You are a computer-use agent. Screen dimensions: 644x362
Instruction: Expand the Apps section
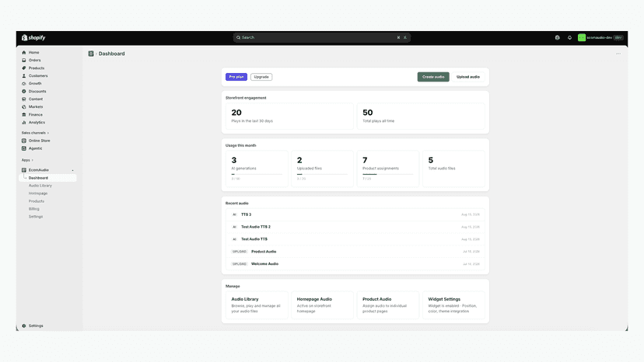pyautogui.click(x=27, y=160)
